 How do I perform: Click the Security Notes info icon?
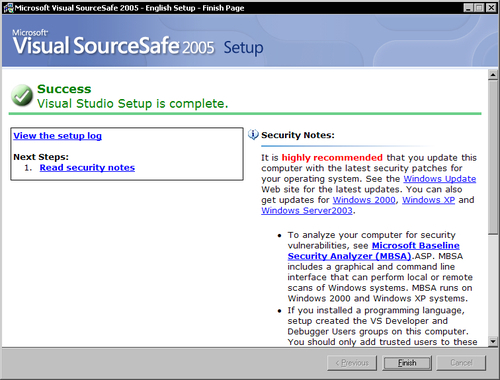click(253, 135)
